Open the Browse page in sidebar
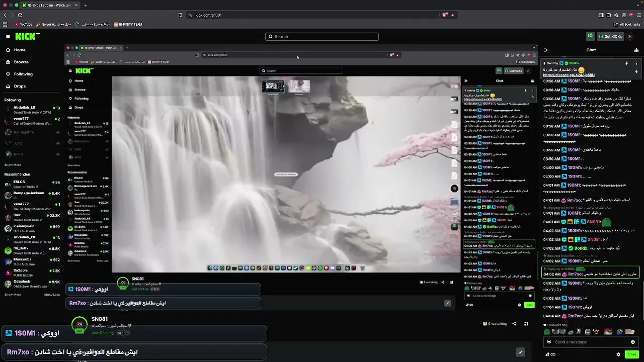Screen dimensions: 644x362 tap(21, 62)
